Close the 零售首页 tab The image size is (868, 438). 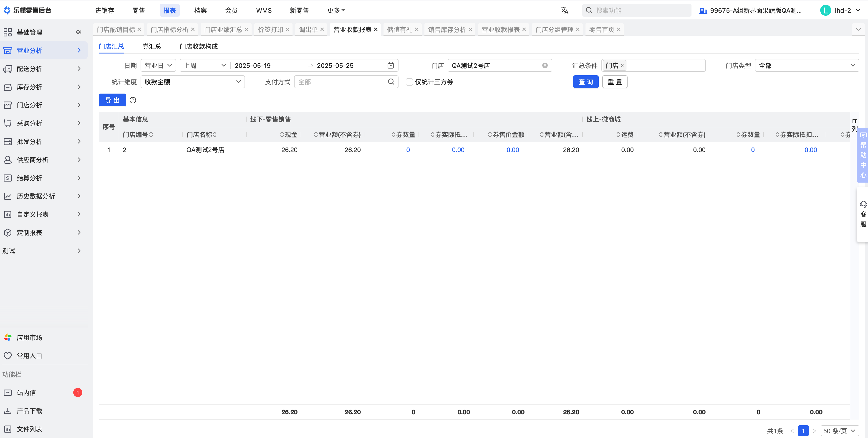tap(619, 30)
